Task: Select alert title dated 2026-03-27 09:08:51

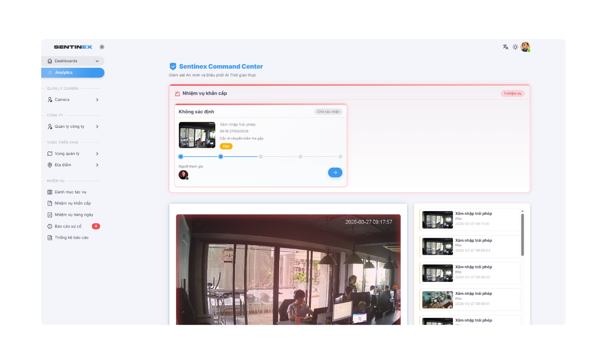Action: [473, 294]
